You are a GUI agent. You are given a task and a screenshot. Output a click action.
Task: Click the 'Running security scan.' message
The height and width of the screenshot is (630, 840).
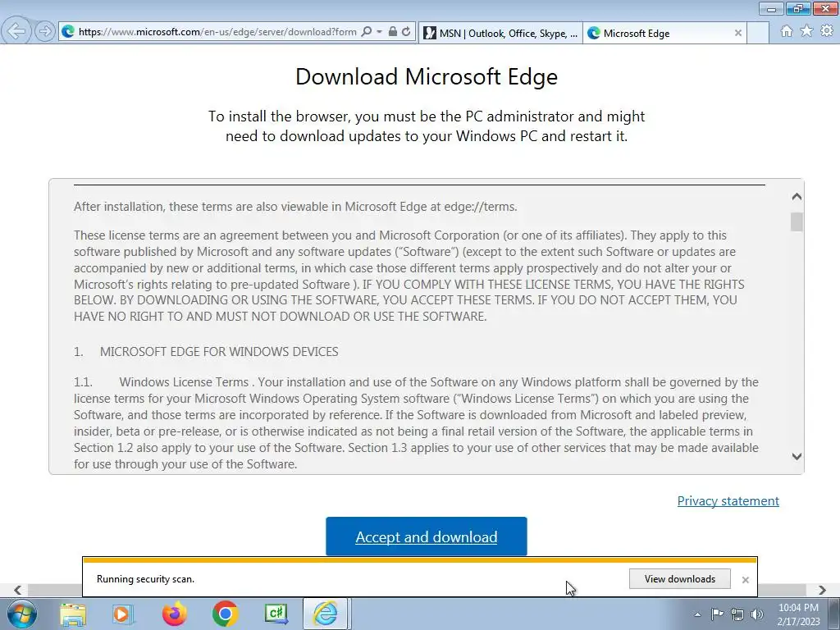145,579
